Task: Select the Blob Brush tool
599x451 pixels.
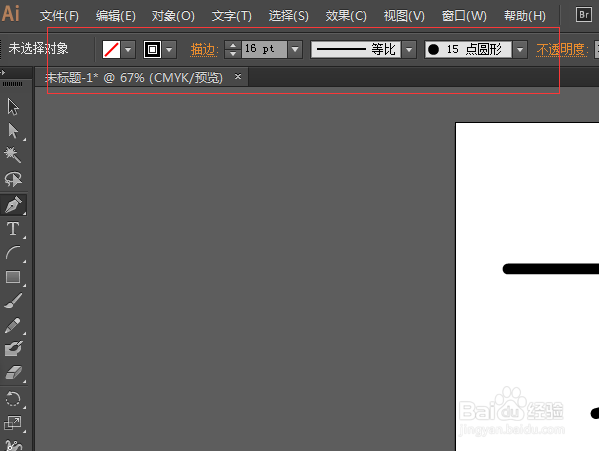Action: [13, 349]
